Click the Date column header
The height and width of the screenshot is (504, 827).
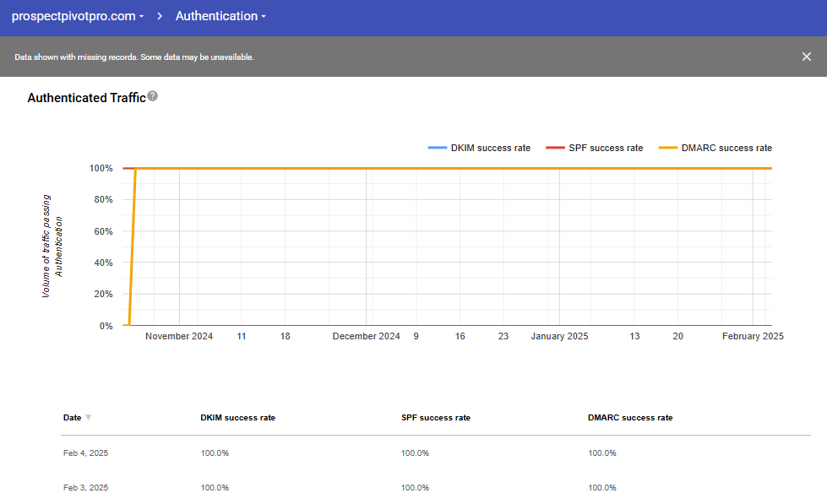click(73, 418)
